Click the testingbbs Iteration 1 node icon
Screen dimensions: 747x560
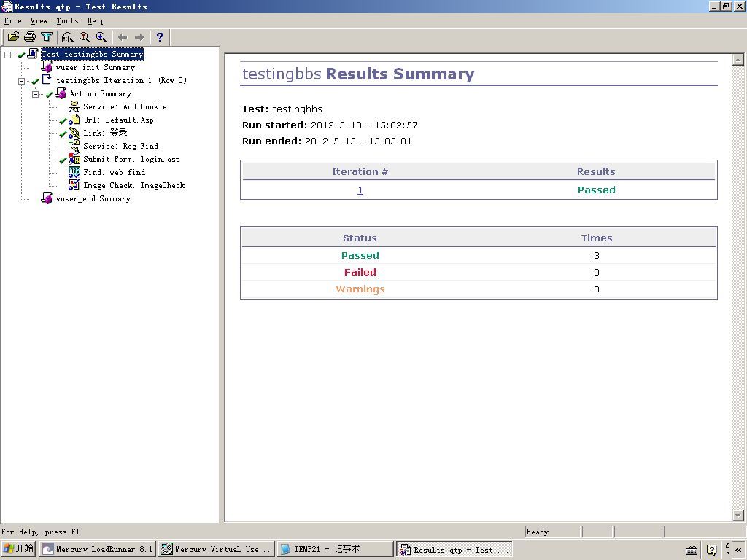pyautogui.click(x=47, y=80)
